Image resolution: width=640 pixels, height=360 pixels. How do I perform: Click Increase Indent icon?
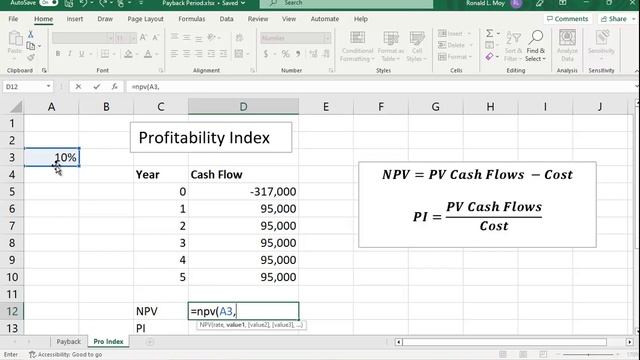click(223, 53)
